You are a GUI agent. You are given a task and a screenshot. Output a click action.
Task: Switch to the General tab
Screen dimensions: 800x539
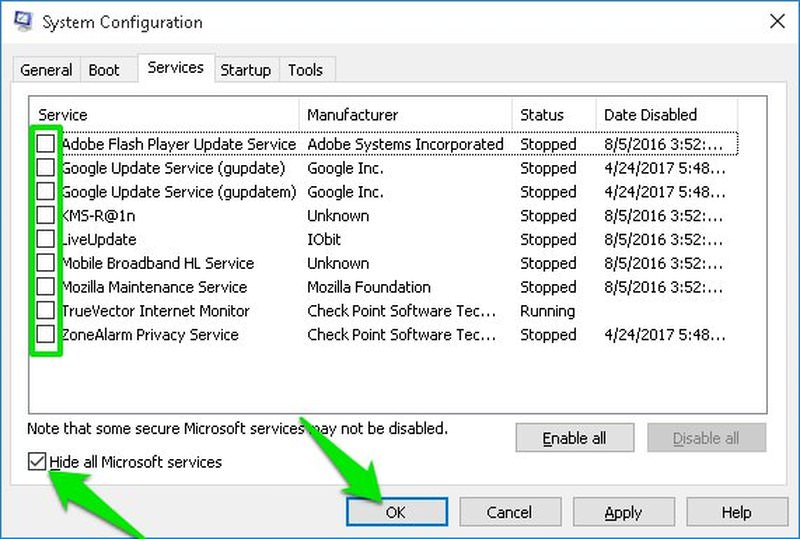pyautogui.click(x=46, y=70)
